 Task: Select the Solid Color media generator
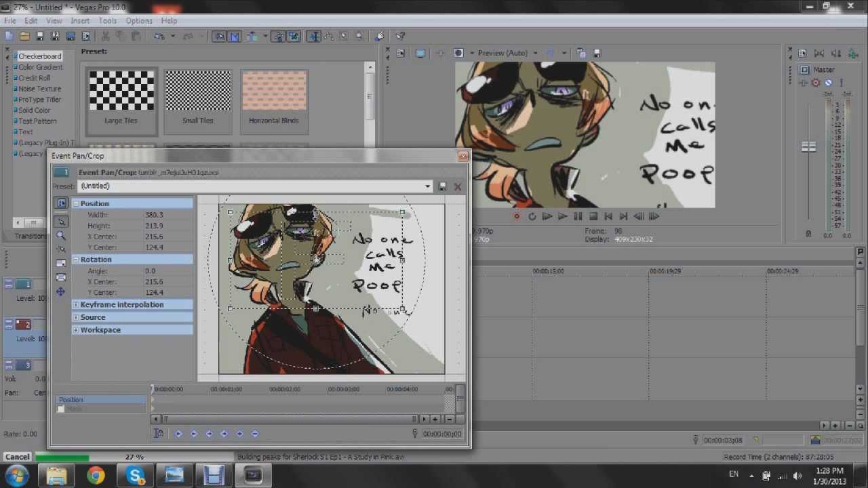(34, 110)
